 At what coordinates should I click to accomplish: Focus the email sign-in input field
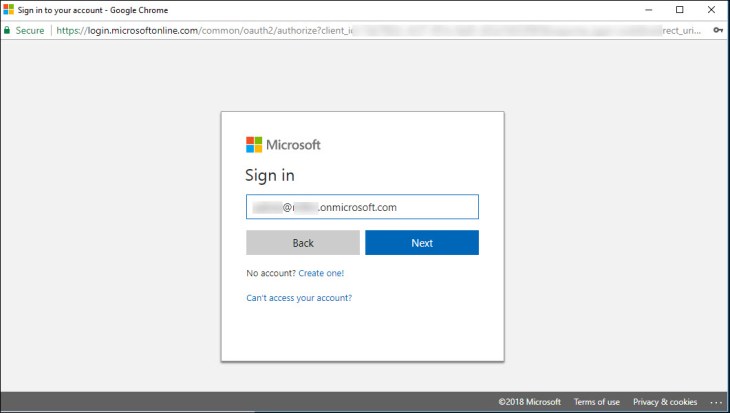coord(362,207)
